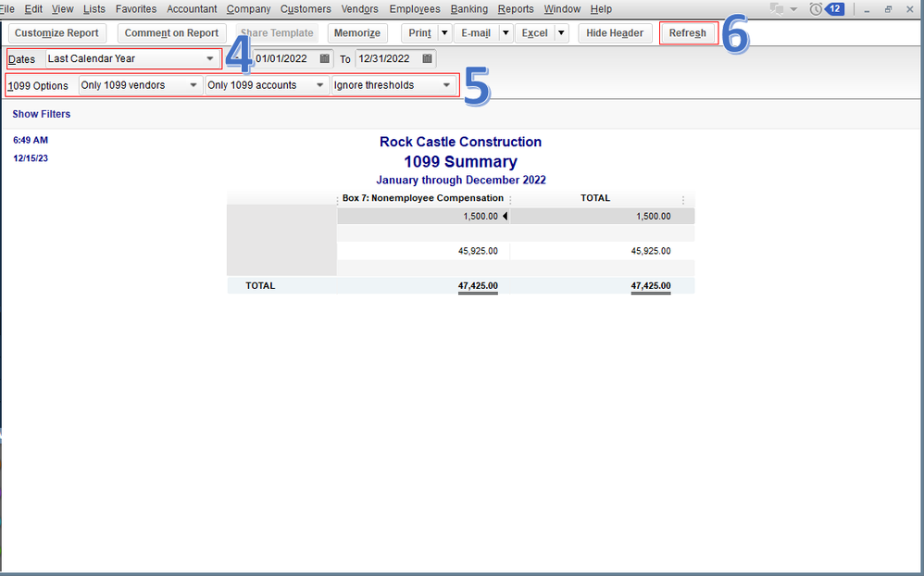
Task: Open the Favorites menu
Action: 136,9
